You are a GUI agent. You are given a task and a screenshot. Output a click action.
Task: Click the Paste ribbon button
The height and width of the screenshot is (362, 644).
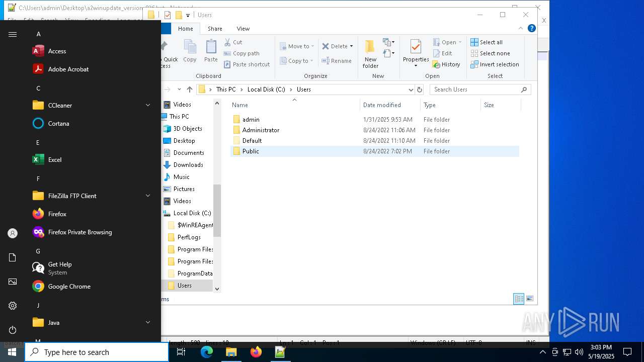211,51
